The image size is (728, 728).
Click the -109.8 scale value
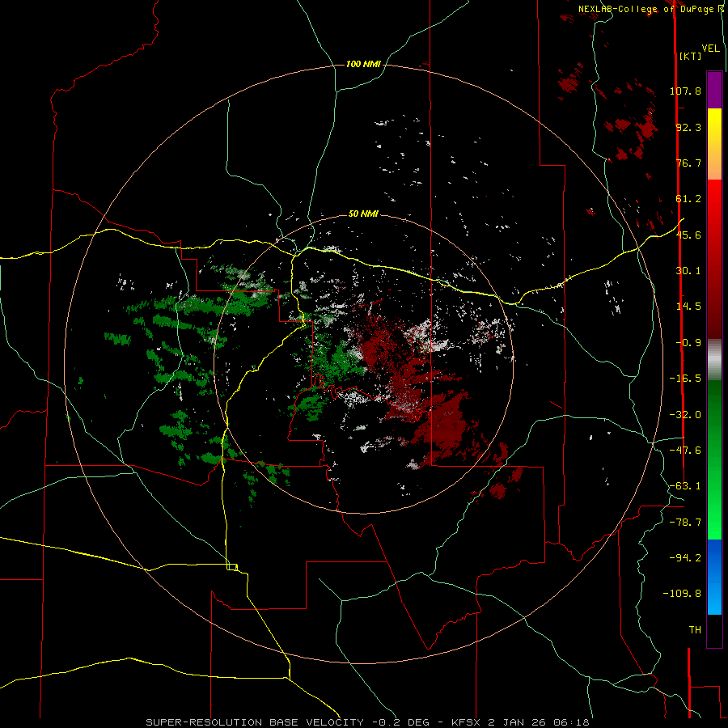pyautogui.click(x=682, y=594)
